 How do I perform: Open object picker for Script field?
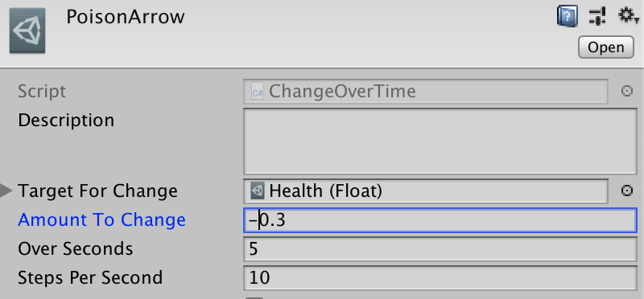pos(626,91)
